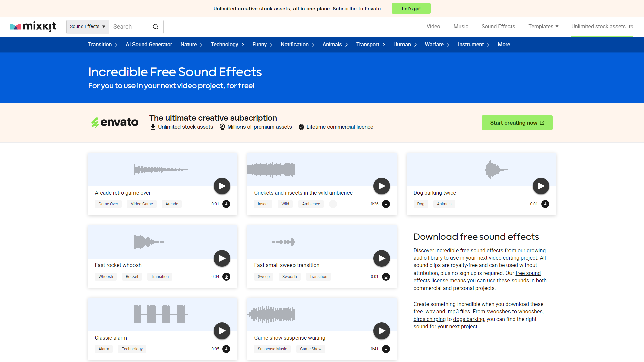This screenshot has height=362, width=644.
Task: Download Game show suspense waiting sound
Action: point(386,349)
